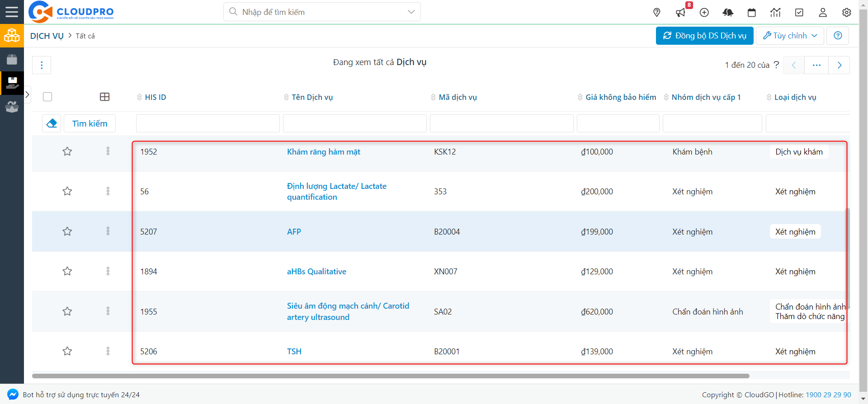This screenshot has height=404, width=868.
Task: Click the vertical table scrollbar
Action: click(848, 258)
